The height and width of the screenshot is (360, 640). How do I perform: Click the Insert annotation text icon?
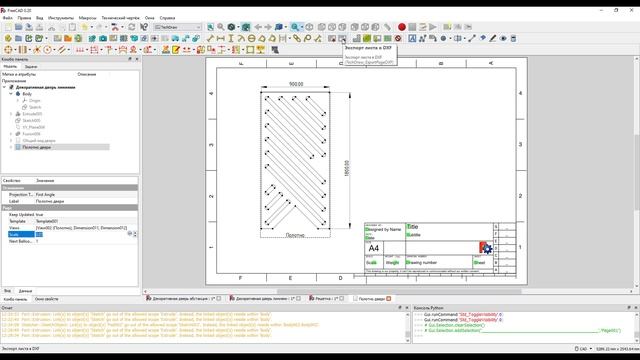[412, 38]
